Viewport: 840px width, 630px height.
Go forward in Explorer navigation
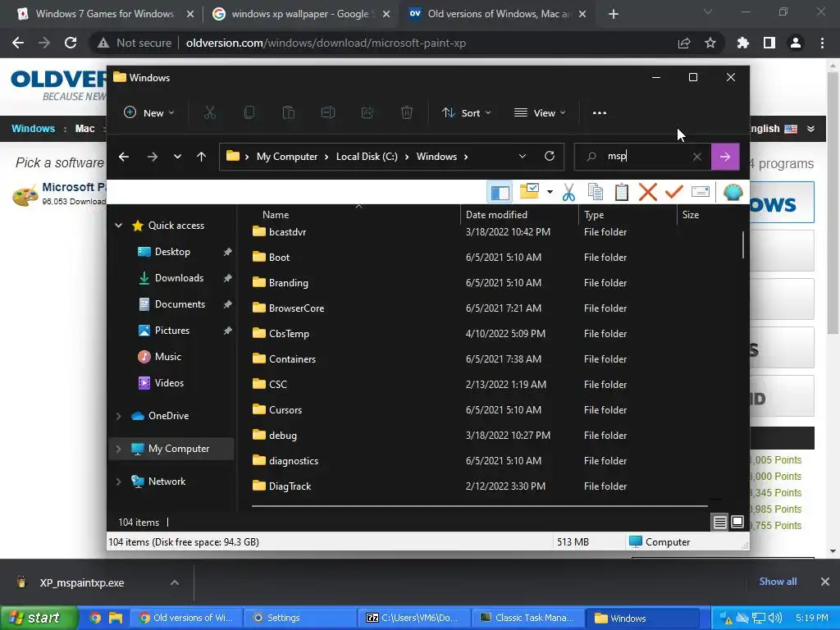(153, 157)
